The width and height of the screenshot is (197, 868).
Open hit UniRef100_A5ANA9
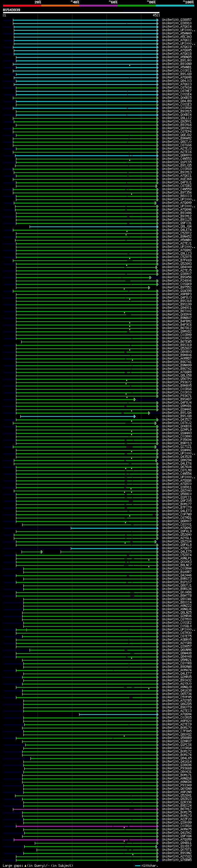pos(177,33)
